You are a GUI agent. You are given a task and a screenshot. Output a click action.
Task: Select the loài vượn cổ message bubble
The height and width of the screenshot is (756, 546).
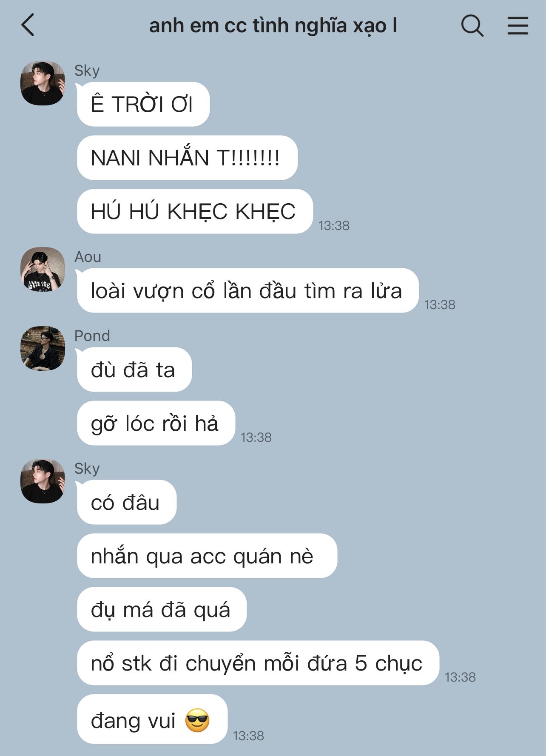(247, 290)
